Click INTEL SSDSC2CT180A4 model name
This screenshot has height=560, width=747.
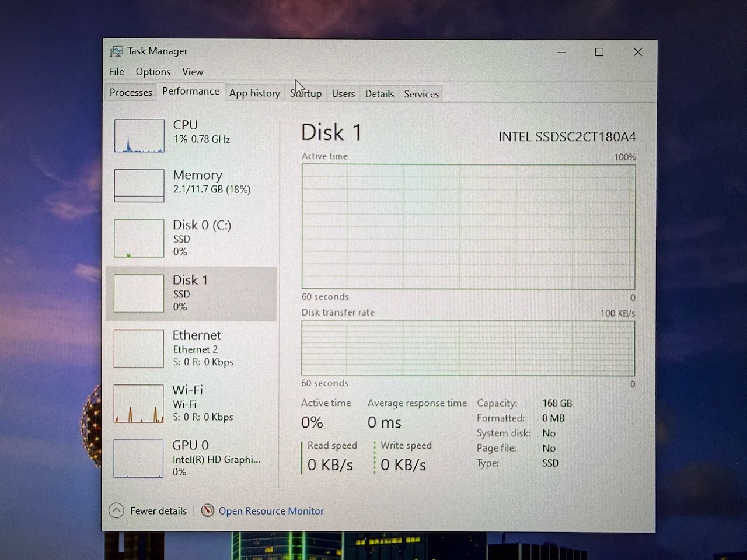point(567,137)
